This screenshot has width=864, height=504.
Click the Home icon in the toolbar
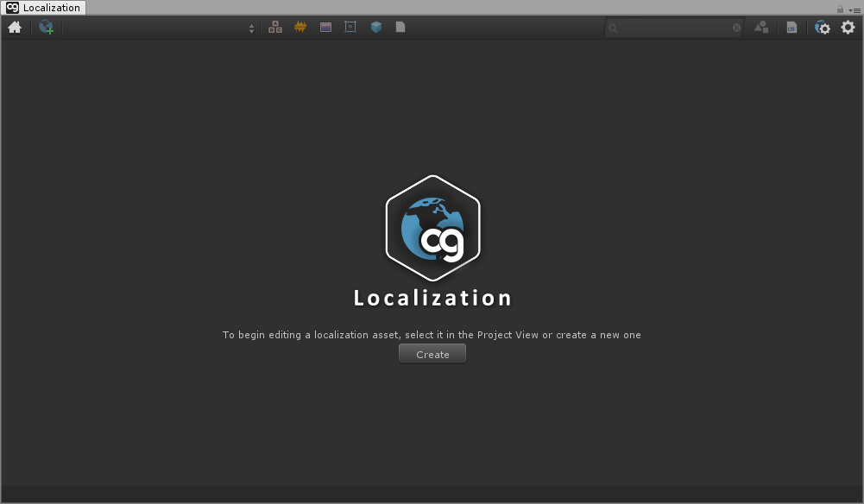coord(14,27)
